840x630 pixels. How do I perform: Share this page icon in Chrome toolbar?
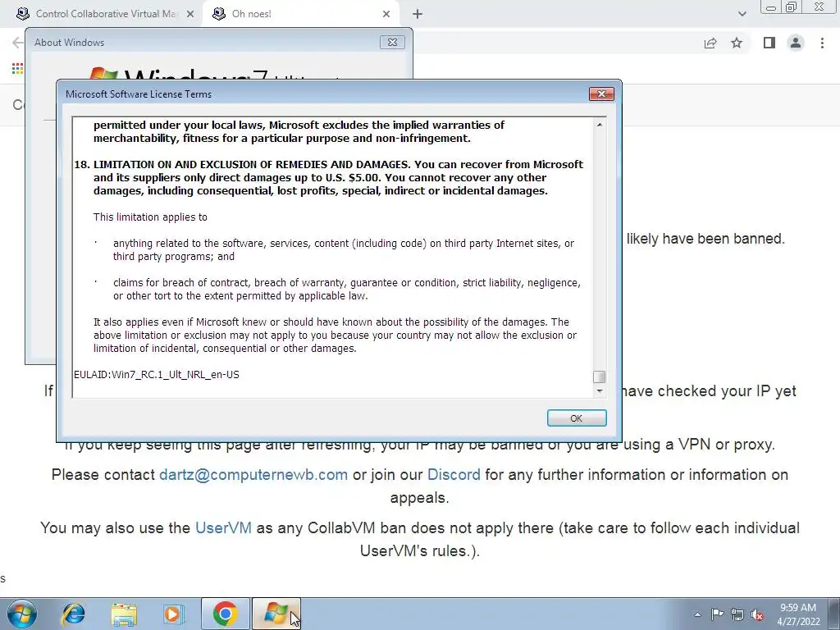coord(710,43)
